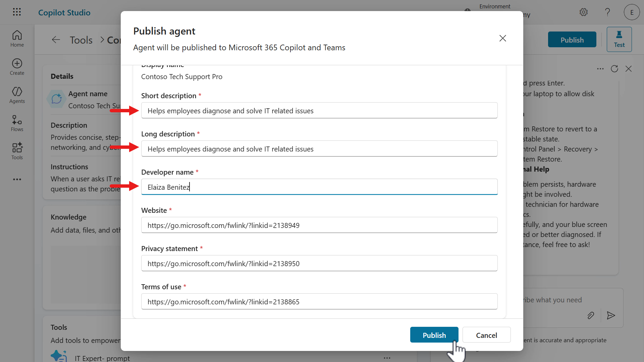Open the Help question mark icon
This screenshot has height=362, width=644.
tap(607, 12)
